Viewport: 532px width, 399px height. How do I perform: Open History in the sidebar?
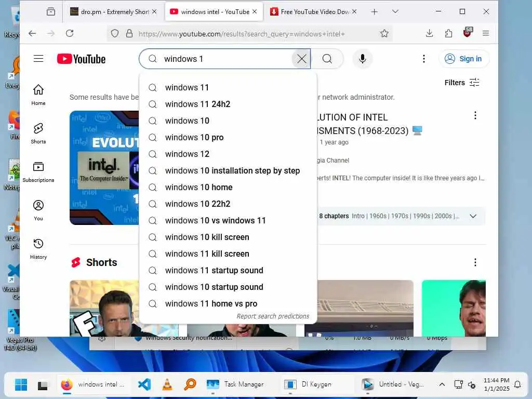[x=38, y=249]
